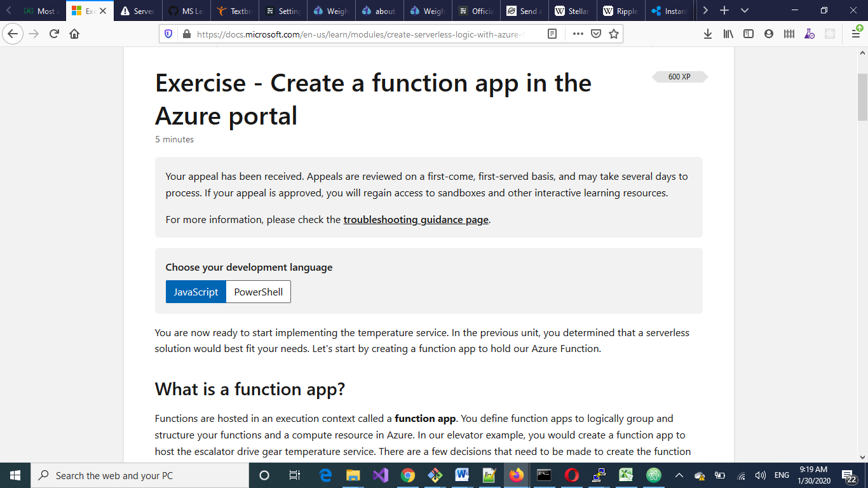List all tabs dropdown arrow

coord(745,11)
